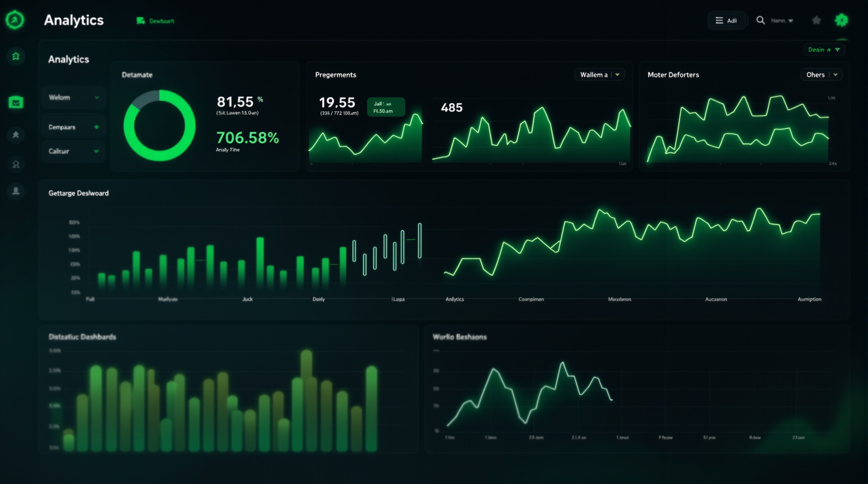The image size is (868, 484).
Task: Open the Ohers dropdown
Action: coord(822,75)
